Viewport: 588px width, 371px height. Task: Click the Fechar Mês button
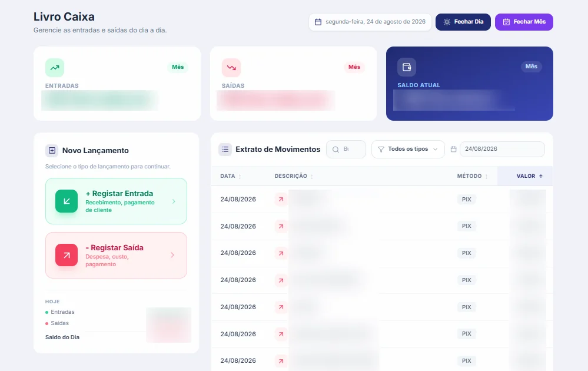(x=524, y=22)
